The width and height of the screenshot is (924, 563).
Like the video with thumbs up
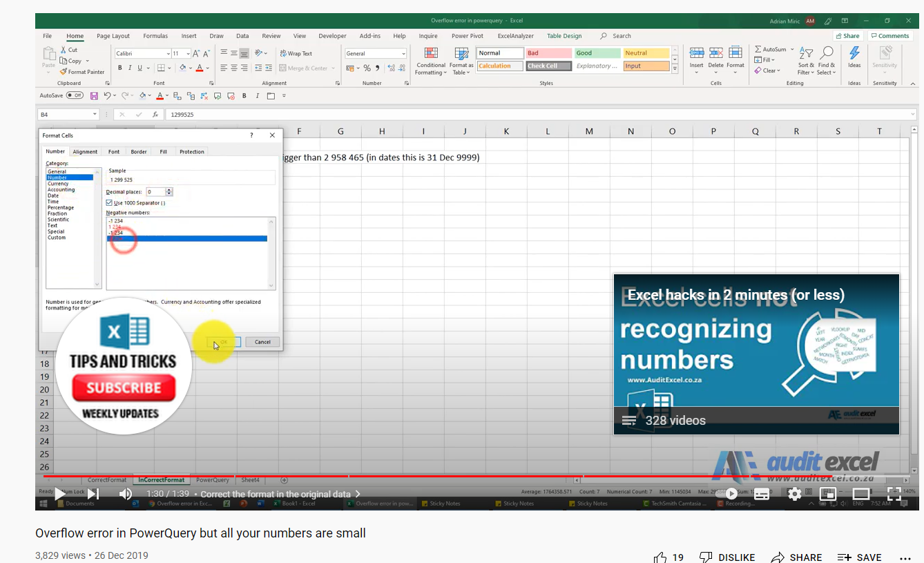[661, 557]
